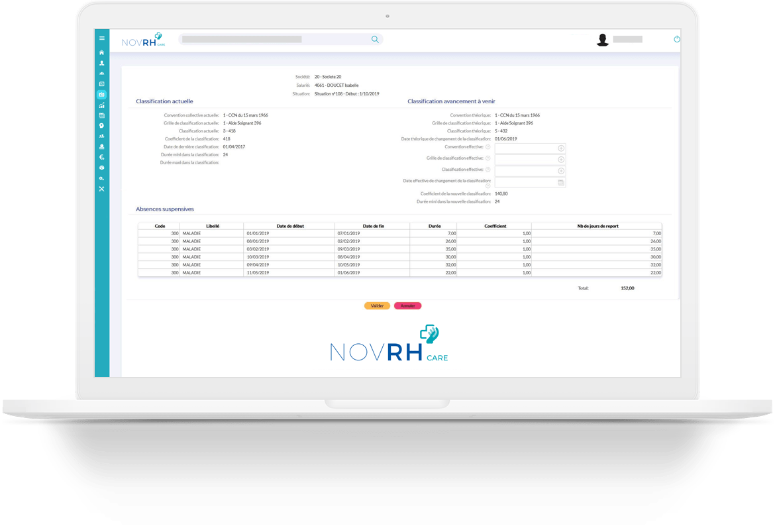
Task: Expand Classification effective plus selector
Action: tap(561, 171)
